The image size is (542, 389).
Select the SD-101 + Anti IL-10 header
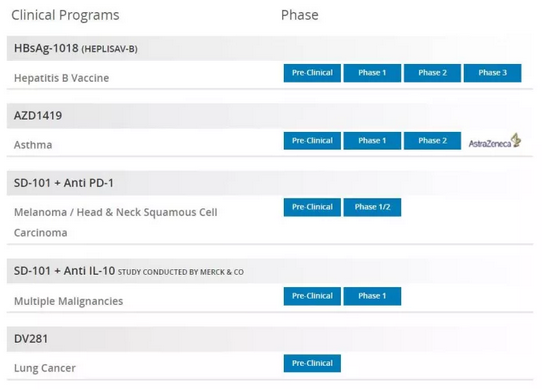pos(270,271)
